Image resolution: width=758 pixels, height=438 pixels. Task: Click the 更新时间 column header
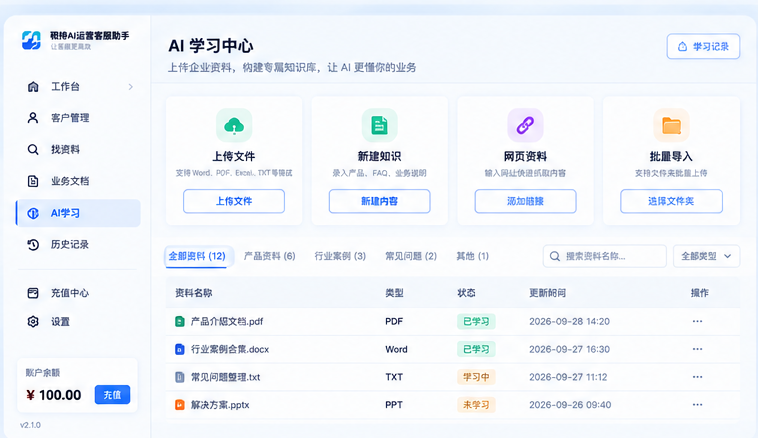coord(548,293)
